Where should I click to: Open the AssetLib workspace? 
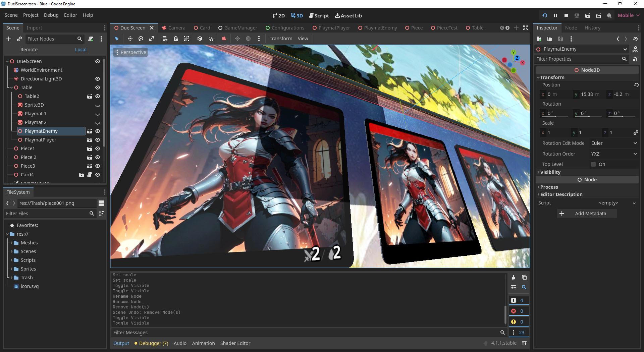[348, 15]
